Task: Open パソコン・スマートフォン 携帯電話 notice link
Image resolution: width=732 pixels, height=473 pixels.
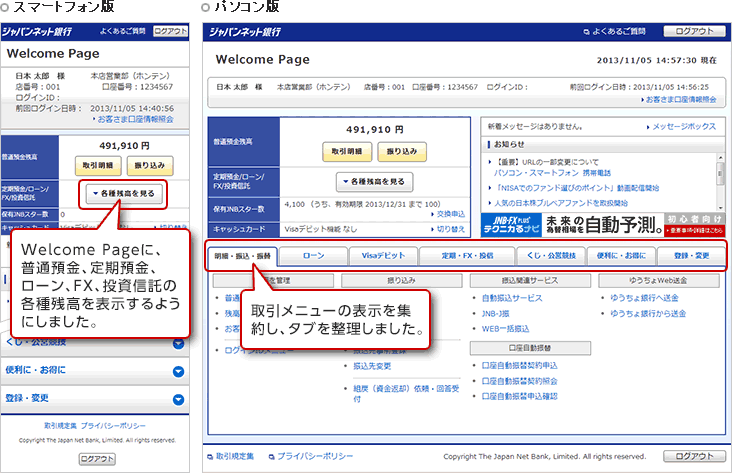Action: point(552,173)
